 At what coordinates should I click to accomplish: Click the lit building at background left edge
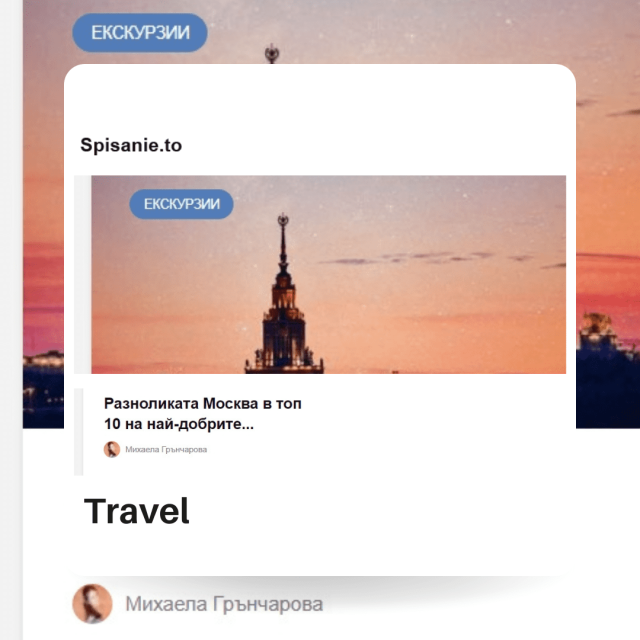tap(43, 359)
